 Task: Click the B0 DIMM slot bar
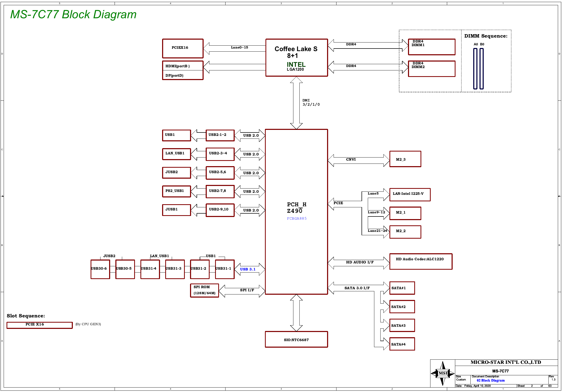point(482,69)
